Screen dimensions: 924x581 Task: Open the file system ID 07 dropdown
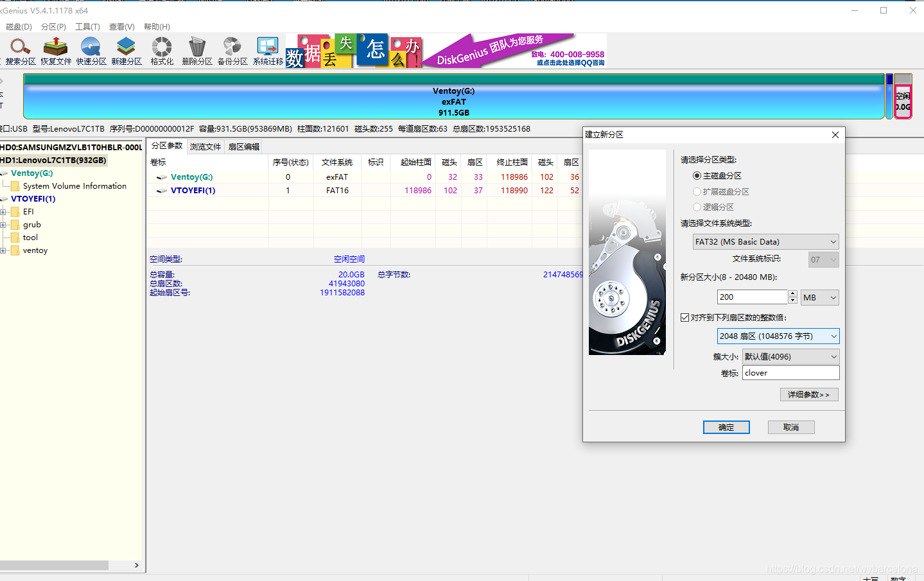[x=824, y=260]
